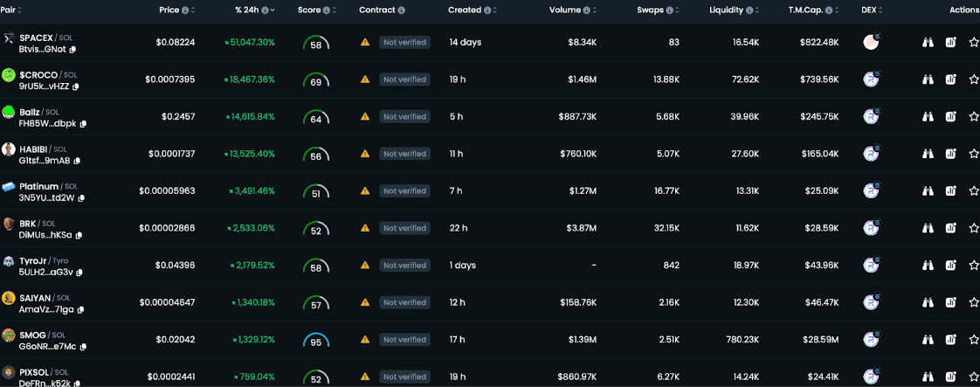
Task: Click the SMOG score gauge showing 95
Action: pos(315,342)
